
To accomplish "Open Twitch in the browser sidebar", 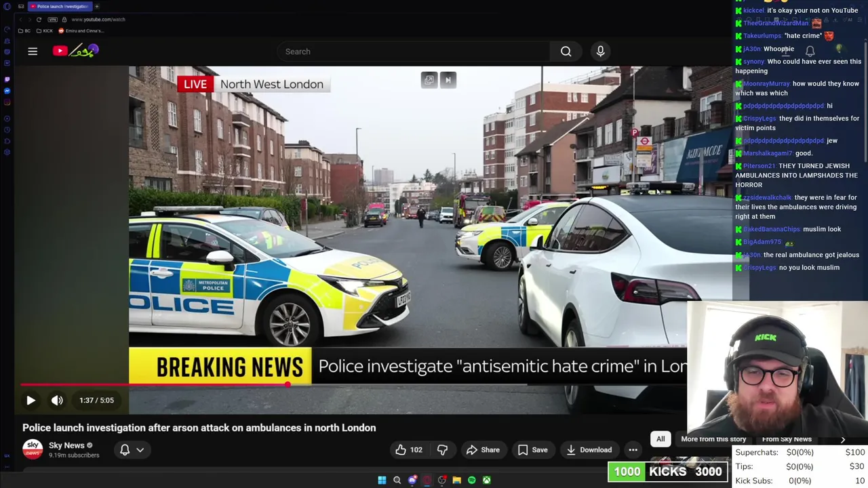I will coord(7,79).
